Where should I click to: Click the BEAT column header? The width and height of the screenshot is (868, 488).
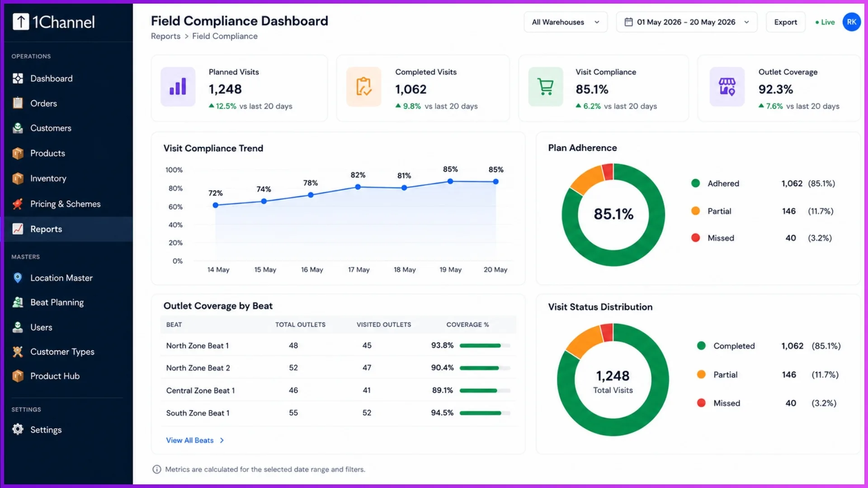click(x=174, y=325)
